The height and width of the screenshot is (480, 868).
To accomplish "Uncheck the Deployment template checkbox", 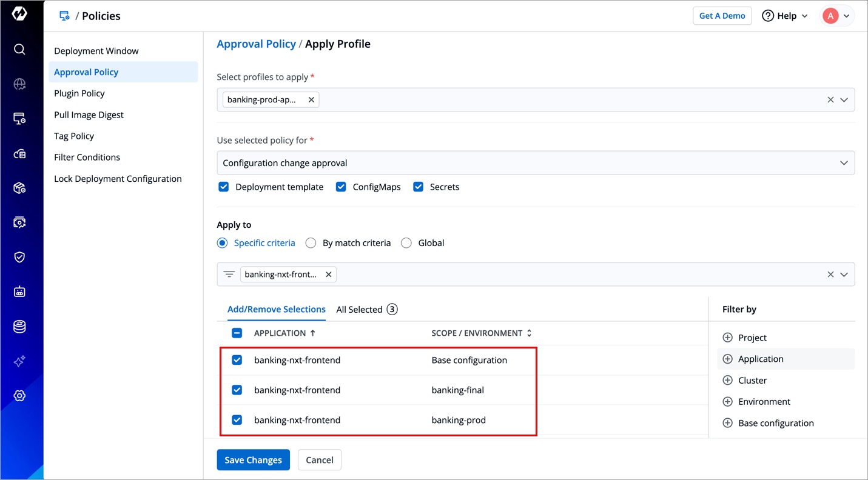I will click(223, 187).
